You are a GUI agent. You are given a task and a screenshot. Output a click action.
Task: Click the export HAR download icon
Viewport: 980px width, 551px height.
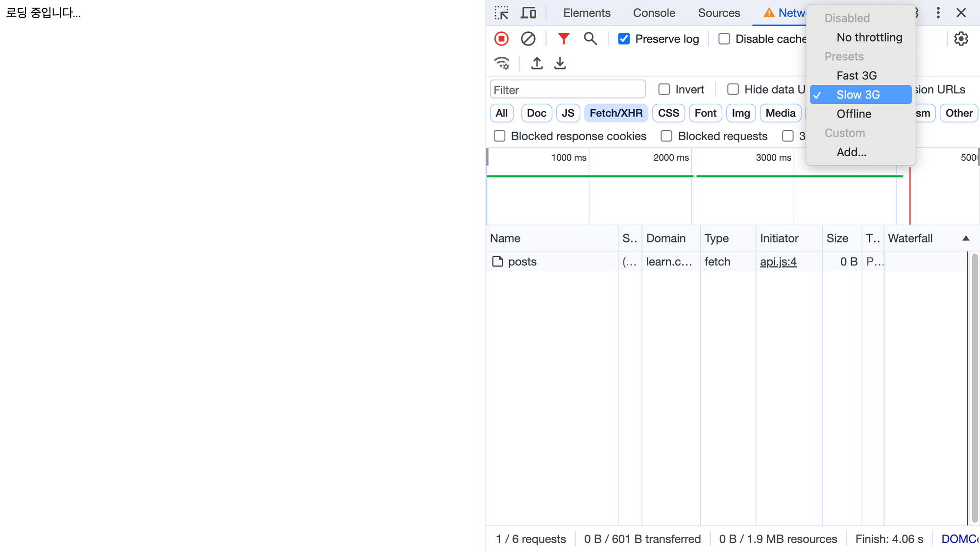click(560, 63)
